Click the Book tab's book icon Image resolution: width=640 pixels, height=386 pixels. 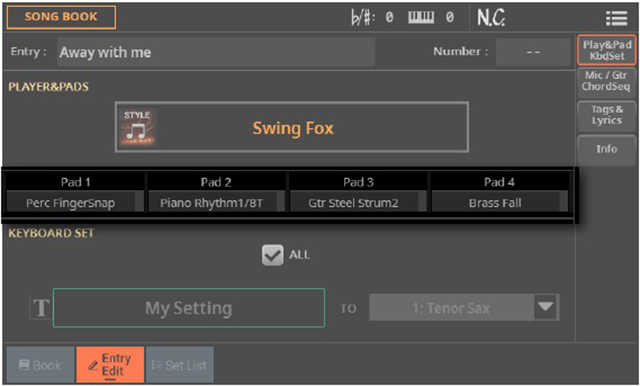pos(24,365)
